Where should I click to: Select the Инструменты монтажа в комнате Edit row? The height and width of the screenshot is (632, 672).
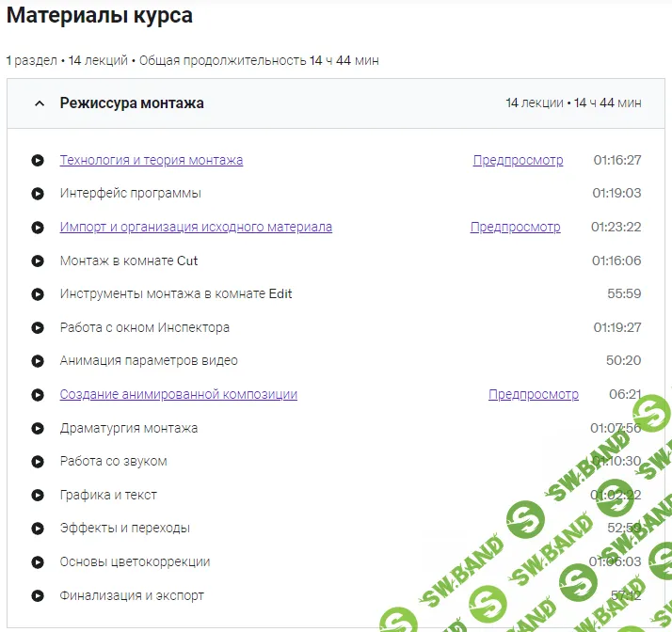[x=176, y=293]
